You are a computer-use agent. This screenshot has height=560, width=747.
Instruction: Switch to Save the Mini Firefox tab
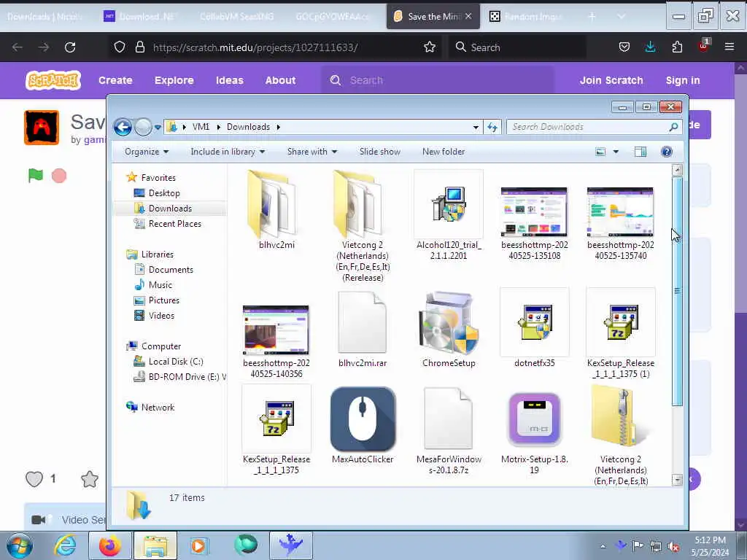(x=433, y=16)
